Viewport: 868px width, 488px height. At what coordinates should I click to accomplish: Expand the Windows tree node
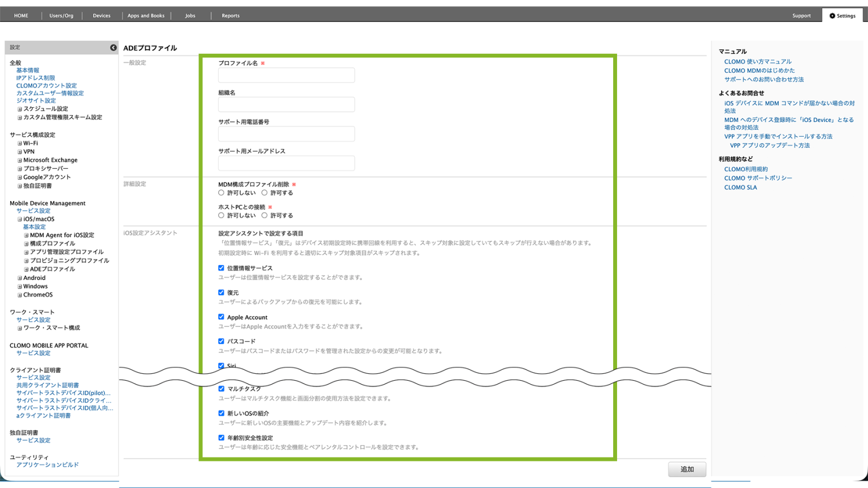point(19,286)
